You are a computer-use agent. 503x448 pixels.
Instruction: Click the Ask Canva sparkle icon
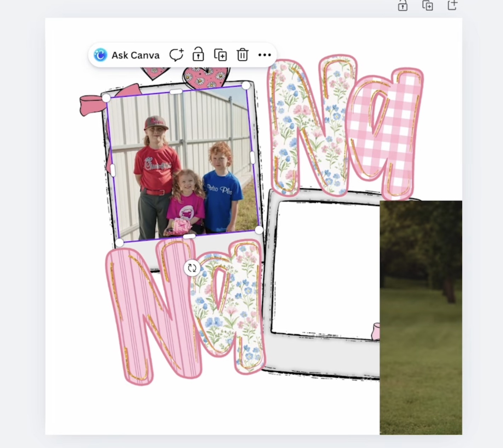coord(100,55)
